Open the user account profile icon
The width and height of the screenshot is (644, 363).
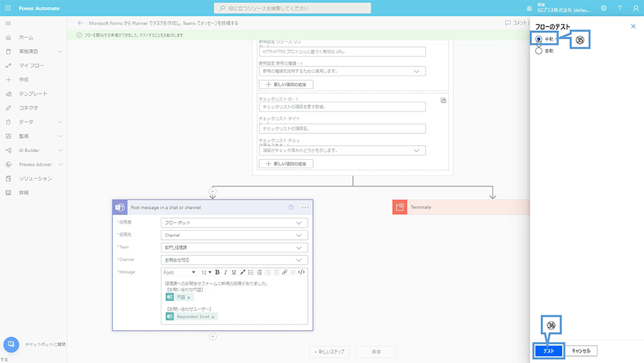(636, 8)
